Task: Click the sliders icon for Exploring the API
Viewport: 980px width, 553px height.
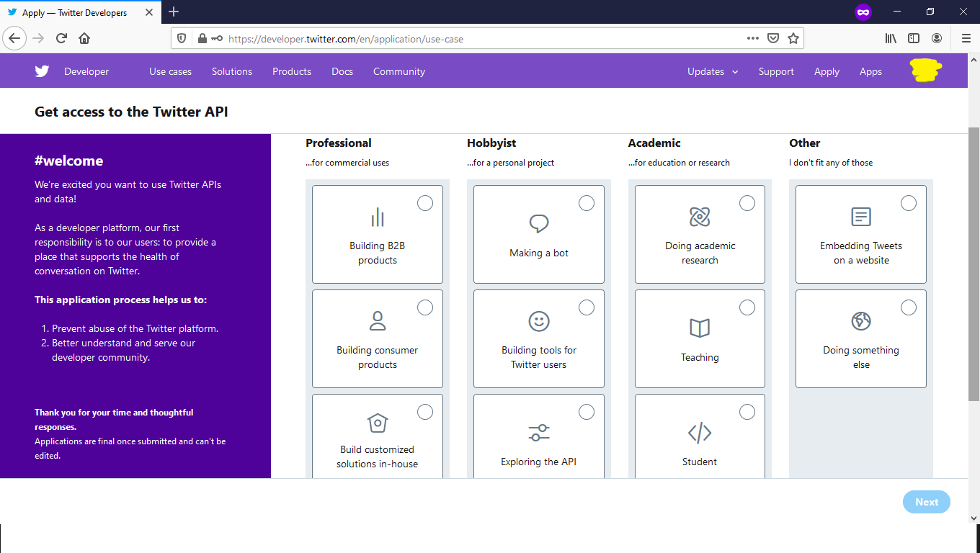Action: 539,433
